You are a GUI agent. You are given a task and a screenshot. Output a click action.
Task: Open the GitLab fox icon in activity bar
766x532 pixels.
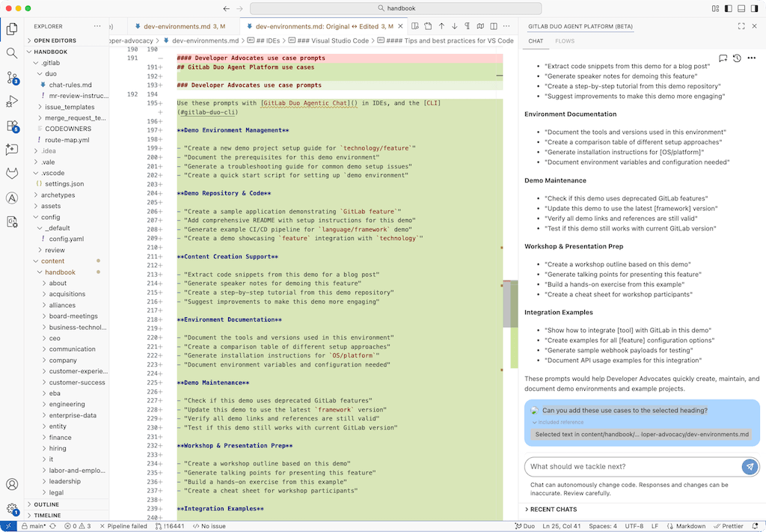[12, 173]
